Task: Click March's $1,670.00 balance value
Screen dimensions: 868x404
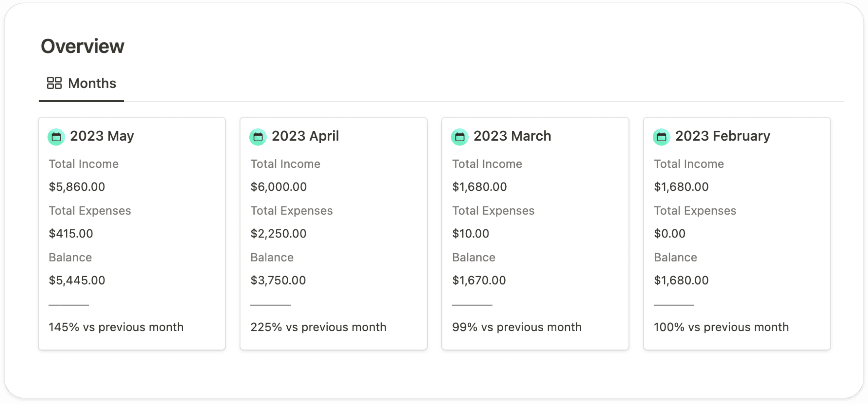Action: pyautogui.click(x=479, y=280)
